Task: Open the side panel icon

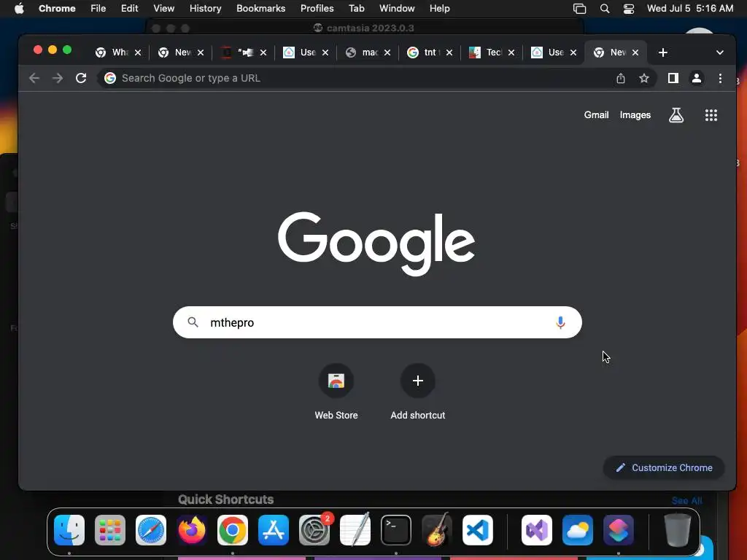Action: pos(673,78)
